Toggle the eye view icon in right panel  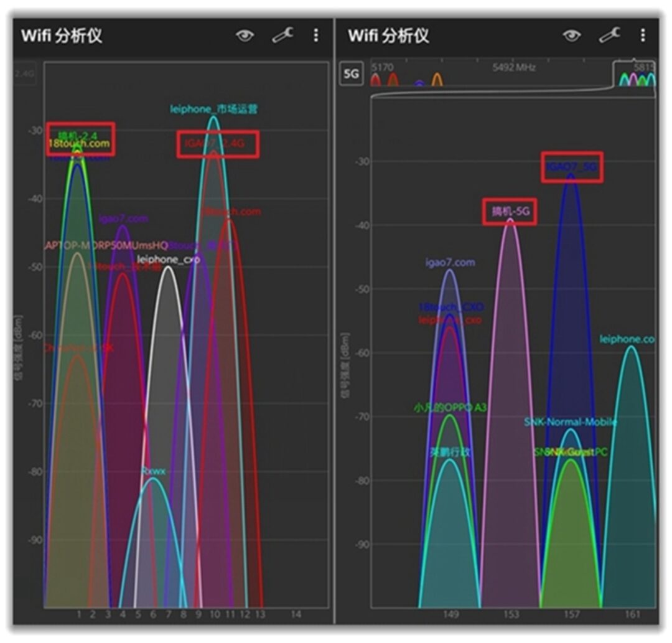tap(572, 35)
